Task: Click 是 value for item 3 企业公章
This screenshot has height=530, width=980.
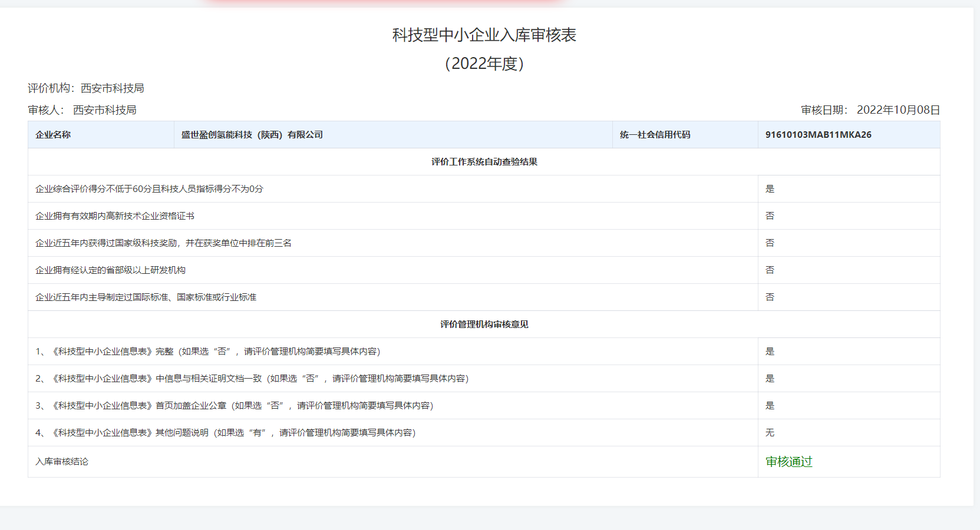Action: click(770, 406)
